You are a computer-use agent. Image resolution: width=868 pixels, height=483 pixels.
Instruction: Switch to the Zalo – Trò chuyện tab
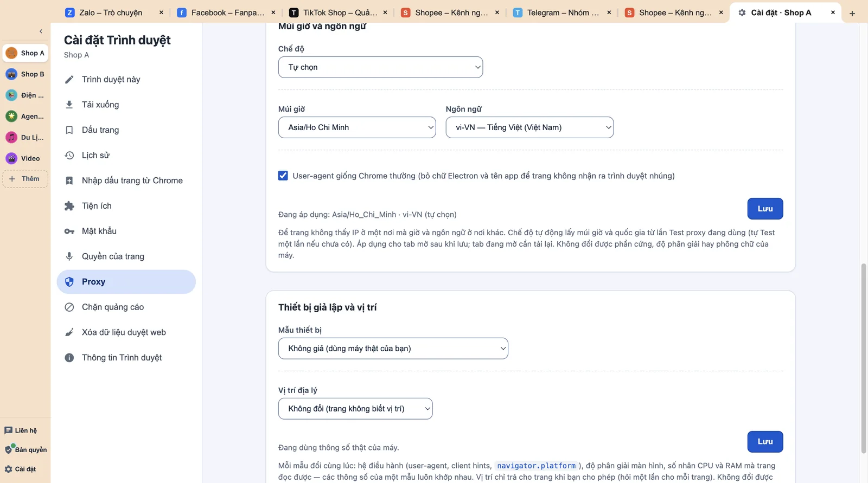coord(114,12)
